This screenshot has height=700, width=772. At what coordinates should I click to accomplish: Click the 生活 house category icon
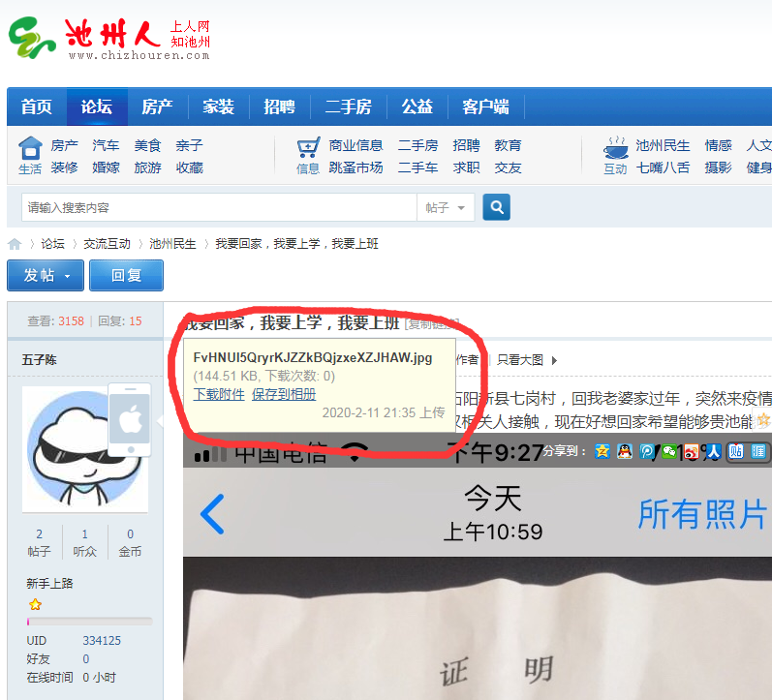click(x=30, y=148)
